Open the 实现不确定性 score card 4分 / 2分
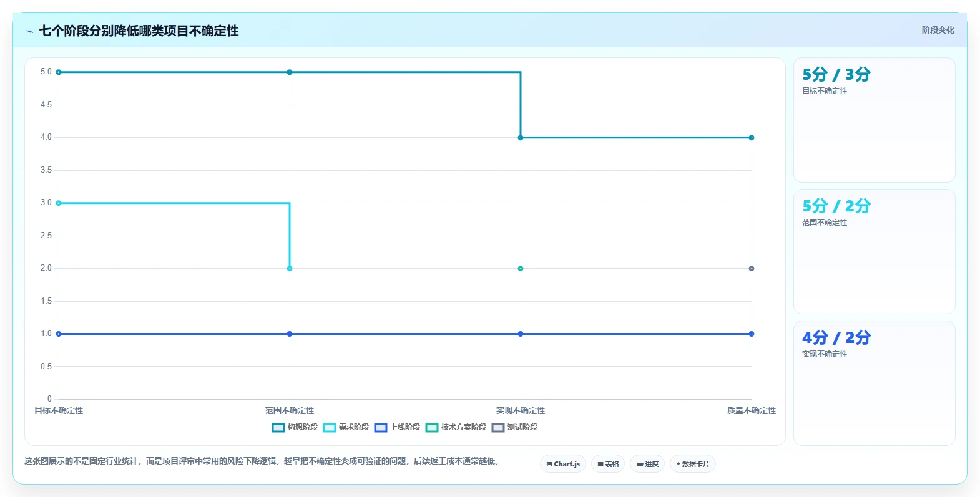 pyautogui.click(x=874, y=383)
